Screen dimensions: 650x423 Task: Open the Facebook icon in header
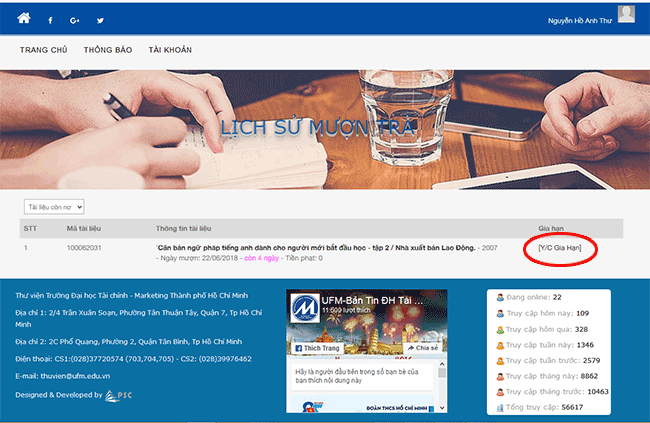[x=50, y=20]
